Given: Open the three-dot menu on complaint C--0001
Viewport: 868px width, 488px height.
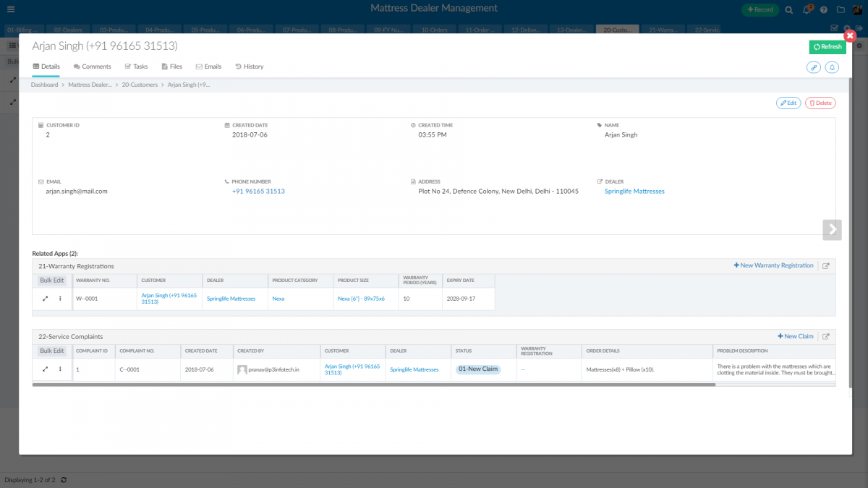Looking at the screenshot, I should [x=61, y=369].
